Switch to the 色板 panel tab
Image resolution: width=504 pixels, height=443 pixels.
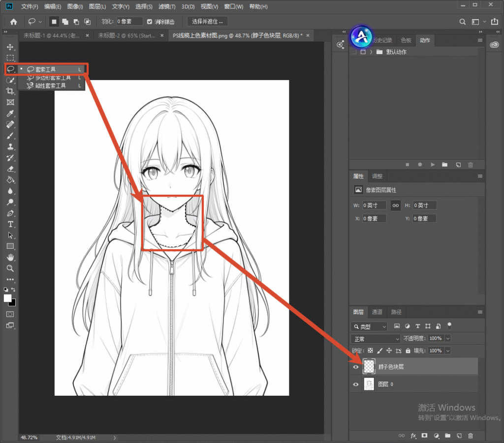pyautogui.click(x=406, y=40)
